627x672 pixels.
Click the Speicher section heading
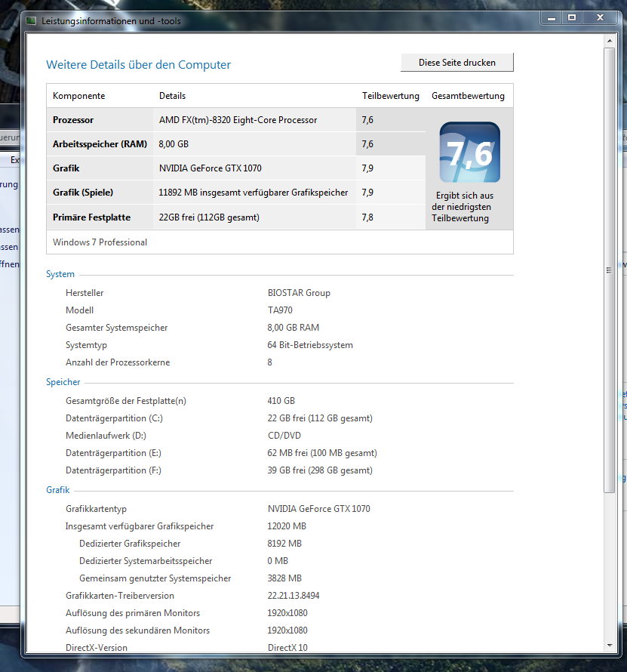(63, 382)
